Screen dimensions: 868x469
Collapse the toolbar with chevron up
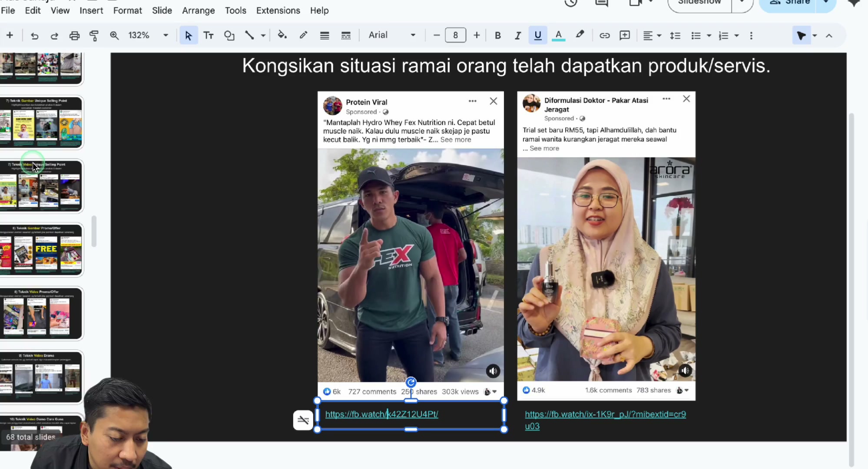pos(829,36)
